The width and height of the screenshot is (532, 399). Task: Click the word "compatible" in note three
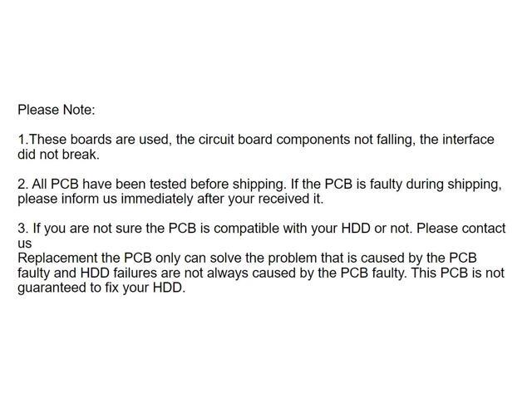coord(265,229)
